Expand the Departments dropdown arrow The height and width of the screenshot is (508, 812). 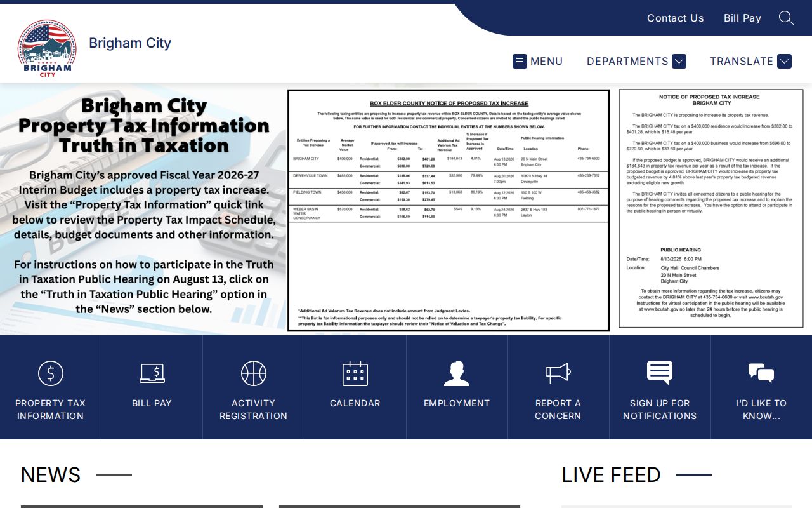[x=679, y=61]
